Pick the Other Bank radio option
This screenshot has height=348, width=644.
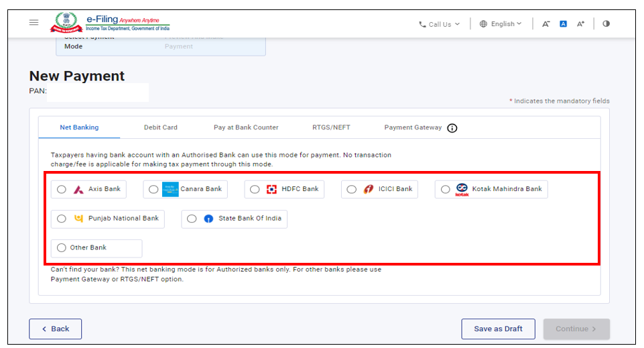[x=62, y=248]
